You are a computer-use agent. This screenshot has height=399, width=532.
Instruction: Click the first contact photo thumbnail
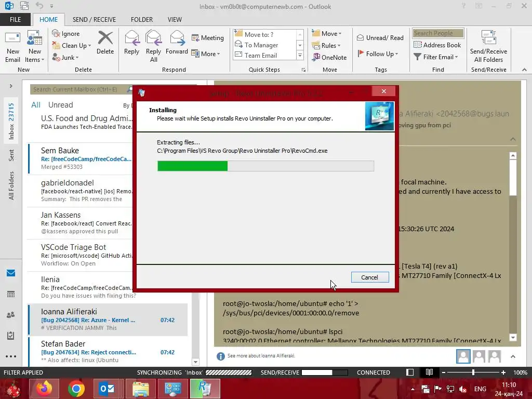click(463, 356)
